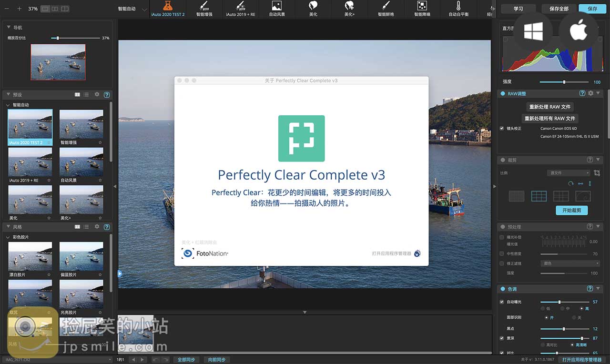The height and width of the screenshot is (364, 610).
Task: Open help for RAW调整 section
Action: pos(582,93)
